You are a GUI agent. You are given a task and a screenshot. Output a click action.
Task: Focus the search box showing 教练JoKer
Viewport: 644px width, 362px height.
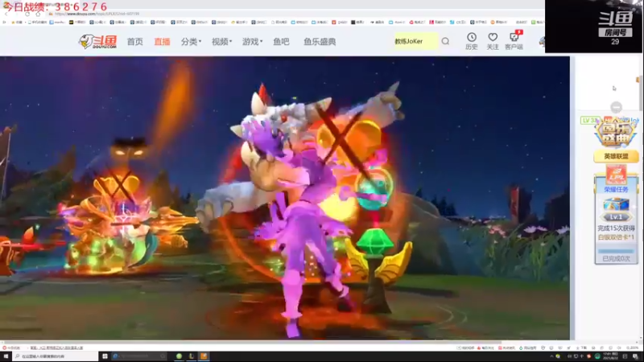click(x=415, y=41)
